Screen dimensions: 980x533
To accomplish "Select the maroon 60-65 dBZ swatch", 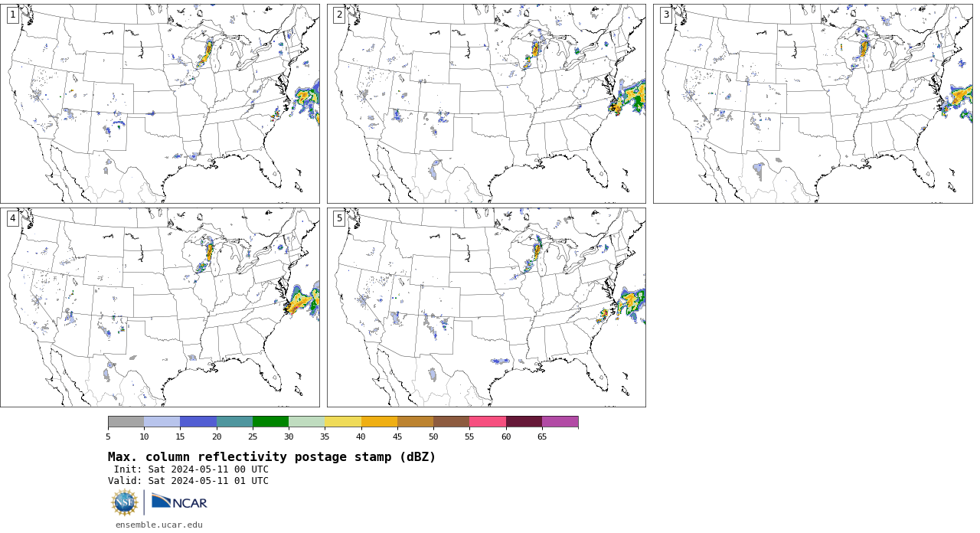I will (524, 422).
